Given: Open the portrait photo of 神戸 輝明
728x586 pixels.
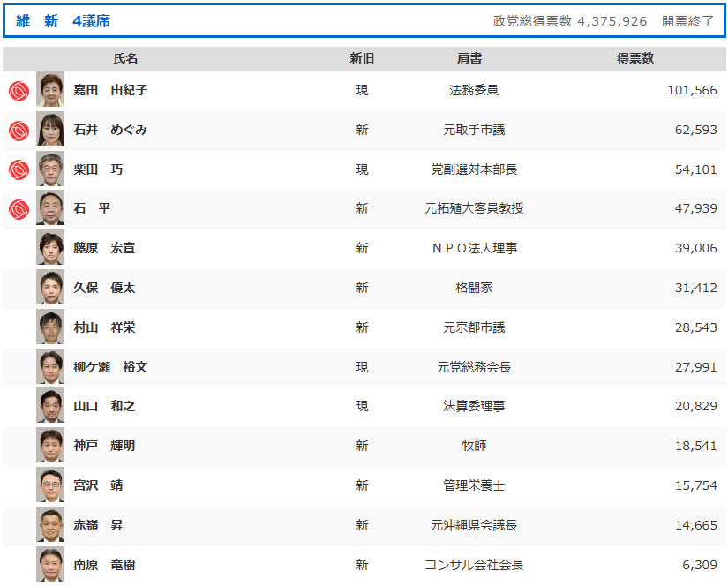Looking at the screenshot, I should (50, 446).
